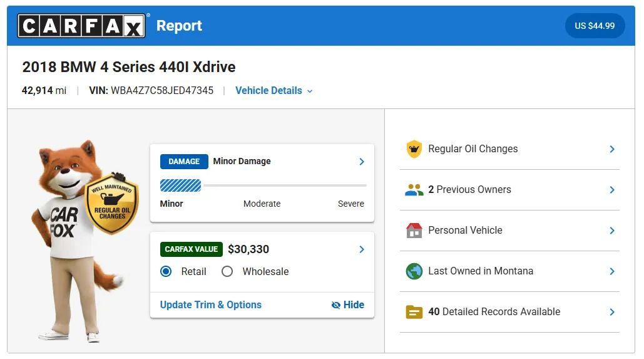Click the folder icon for Detailed Records
The height and width of the screenshot is (359, 644).
click(414, 312)
